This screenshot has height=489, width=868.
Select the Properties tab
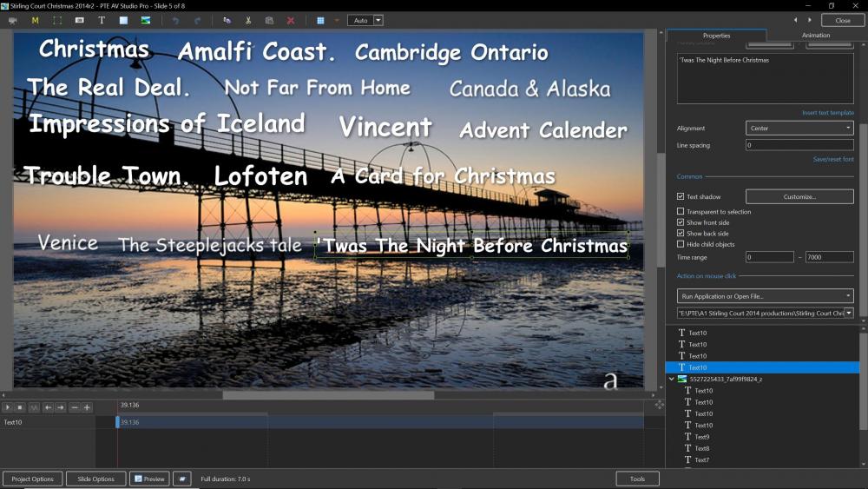(x=716, y=36)
